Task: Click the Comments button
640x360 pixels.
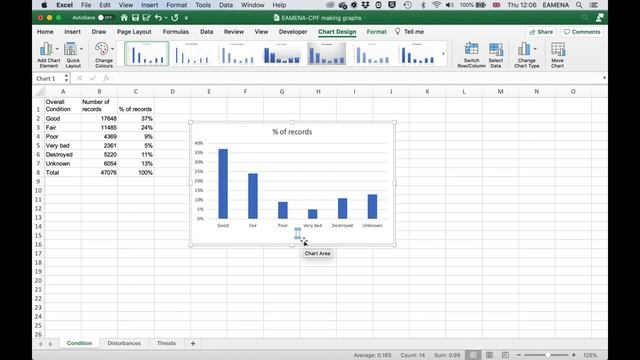Action: tap(582, 31)
